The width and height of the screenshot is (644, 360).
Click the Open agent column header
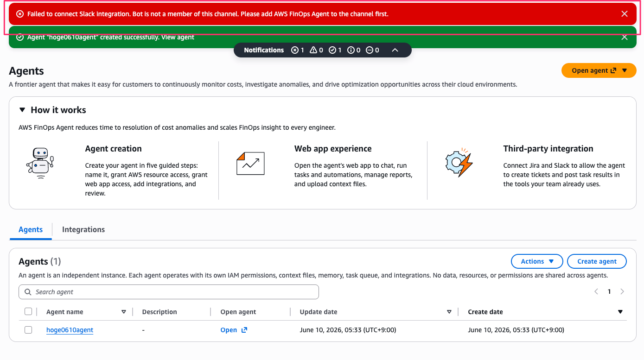pos(238,312)
